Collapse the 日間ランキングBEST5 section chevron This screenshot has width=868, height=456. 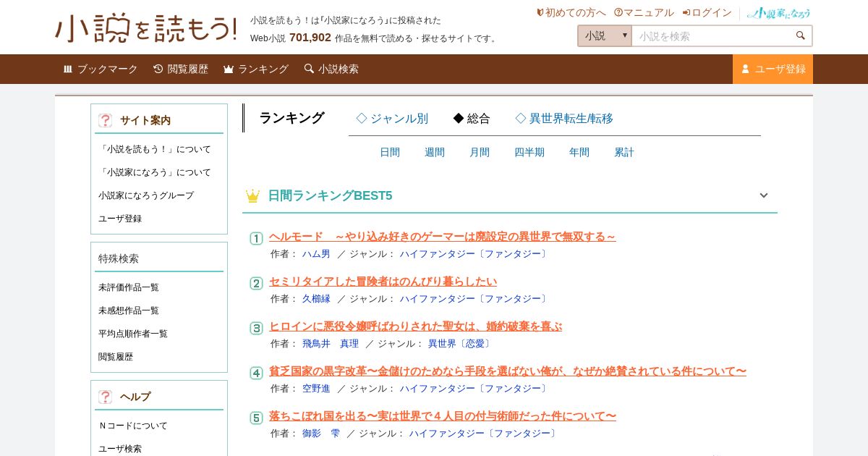763,195
